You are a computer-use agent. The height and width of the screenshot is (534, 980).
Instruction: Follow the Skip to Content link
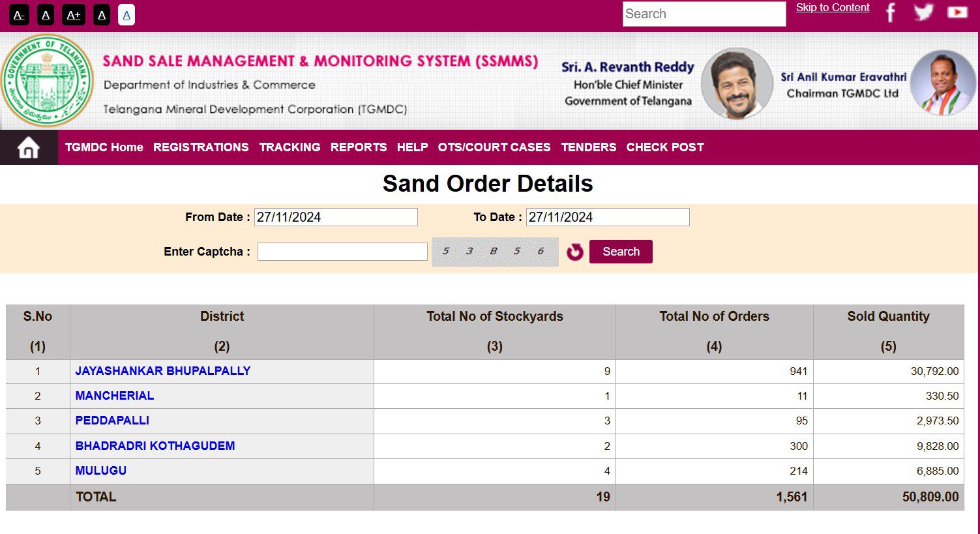[833, 8]
